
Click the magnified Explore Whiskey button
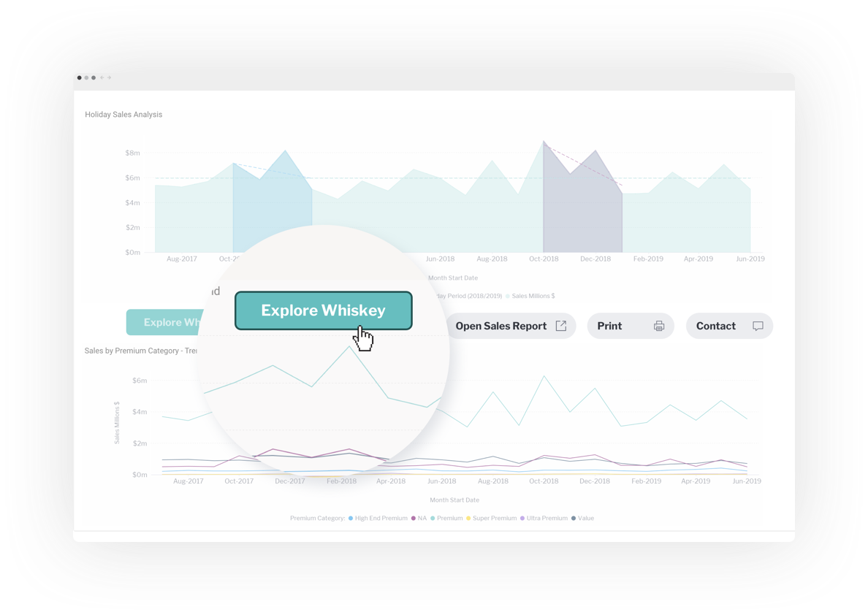click(x=323, y=310)
